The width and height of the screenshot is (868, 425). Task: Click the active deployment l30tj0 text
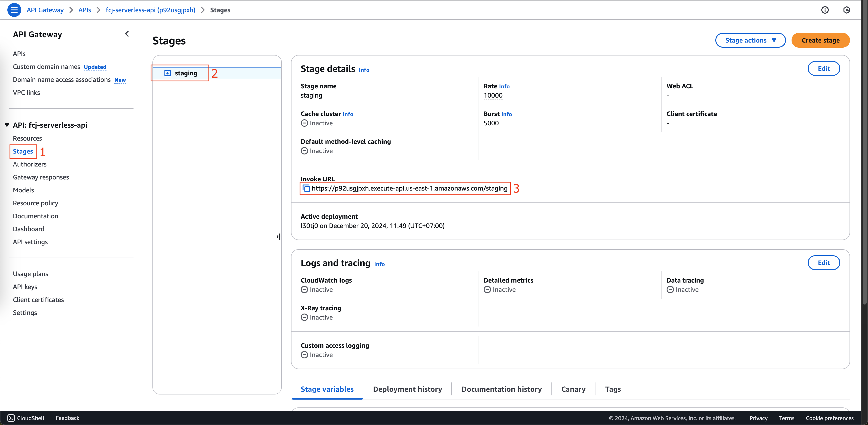click(x=372, y=226)
